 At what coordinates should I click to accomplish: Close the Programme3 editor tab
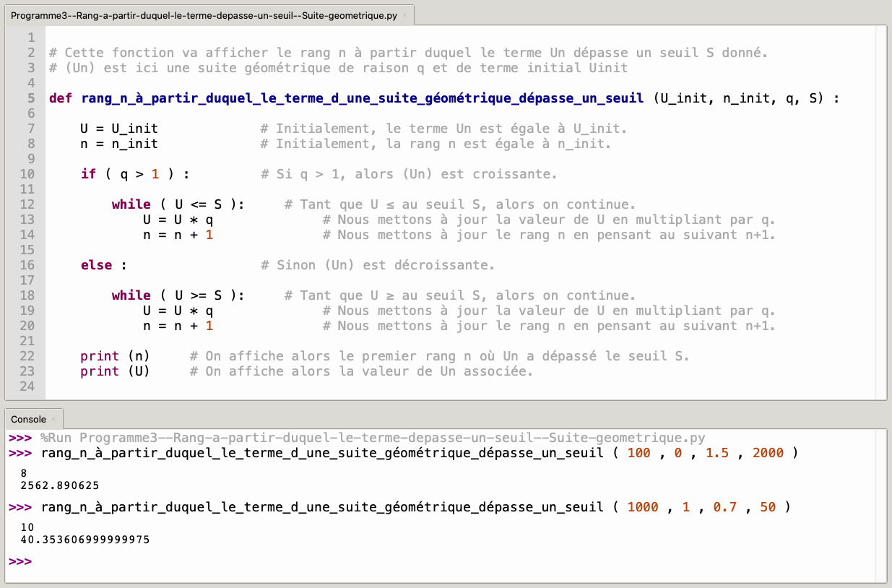[x=404, y=15]
